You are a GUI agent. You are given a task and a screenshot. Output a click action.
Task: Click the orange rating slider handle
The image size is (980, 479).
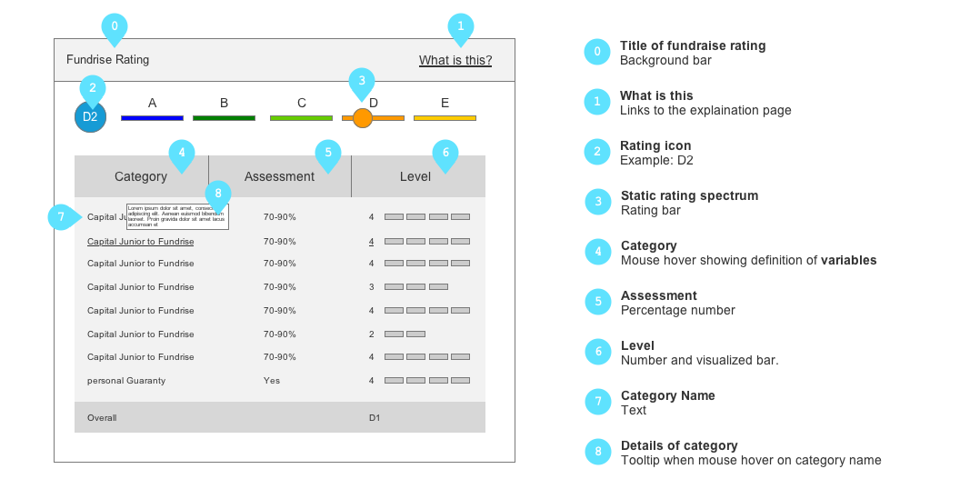363,118
